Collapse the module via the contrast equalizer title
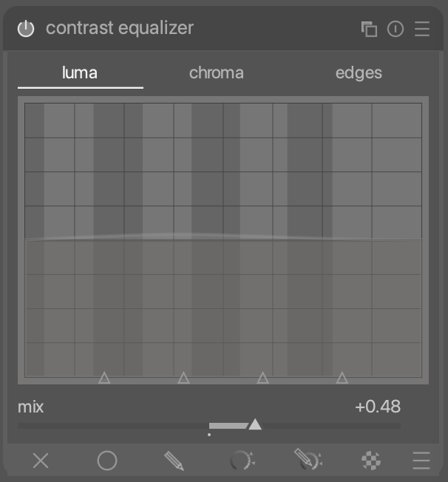This screenshot has width=448, height=482. [120, 28]
